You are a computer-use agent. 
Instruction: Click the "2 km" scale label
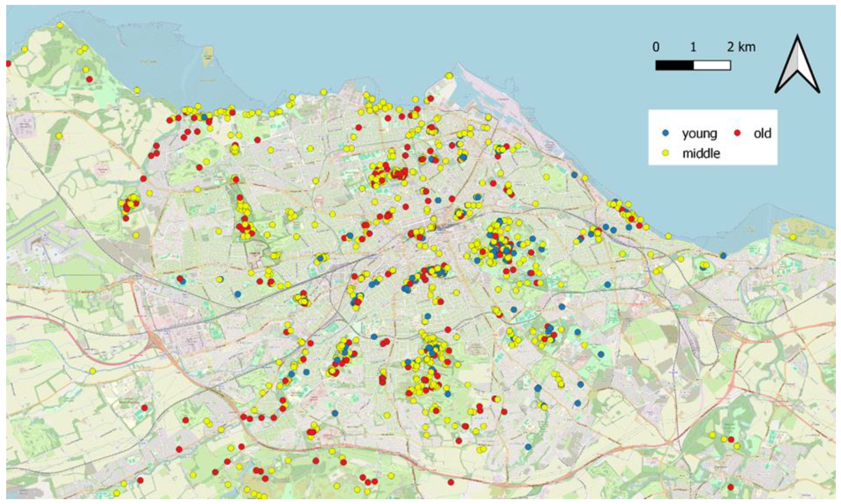point(741,47)
